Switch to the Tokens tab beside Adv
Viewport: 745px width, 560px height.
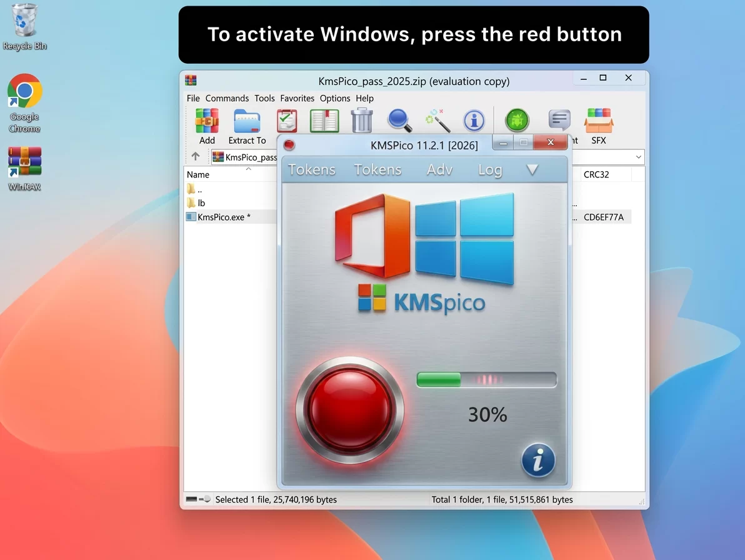(x=377, y=169)
